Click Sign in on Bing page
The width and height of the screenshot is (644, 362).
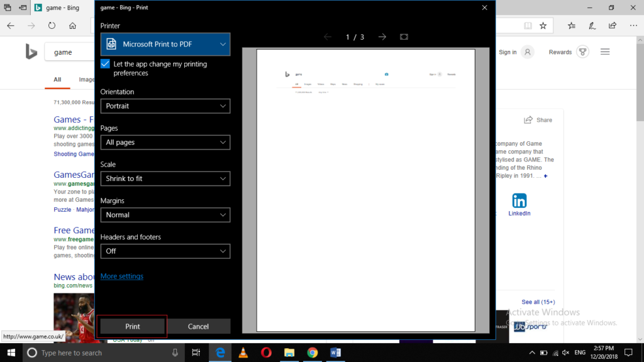(x=508, y=52)
